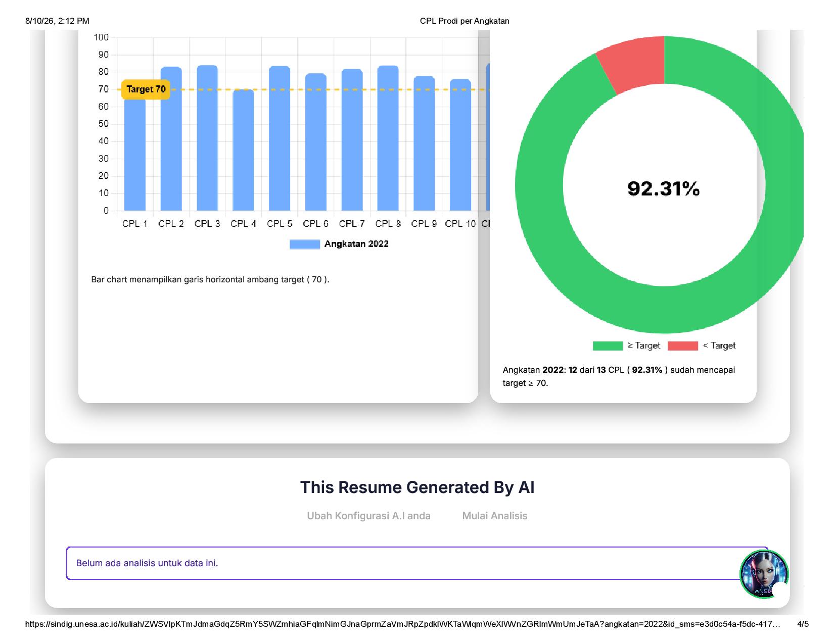The width and height of the screenshot is (834, 644).
Task: Click the CPL Prodi per Angkatan title
Action: (x=465, y=21)
